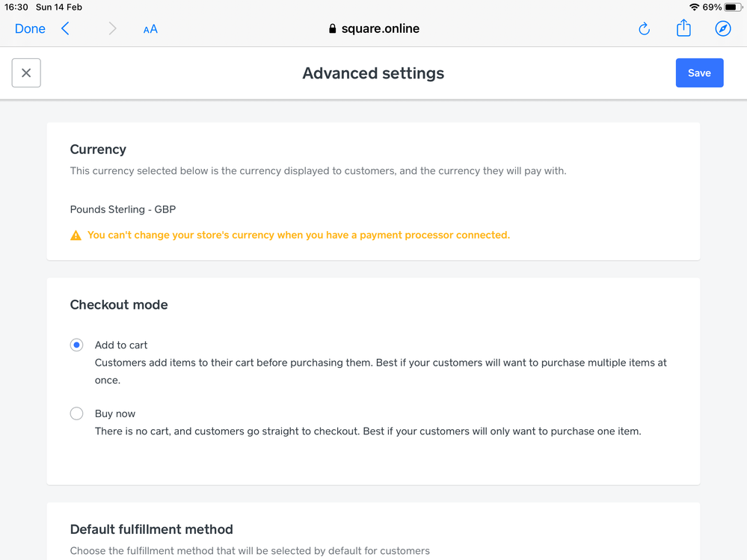Click Pounds Sterling - GBP currency value
747x560 pixels.
click(123, 209)
